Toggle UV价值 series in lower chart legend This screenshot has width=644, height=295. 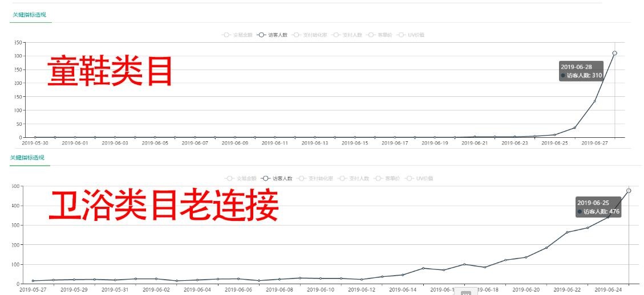click(x=419, y=178)
